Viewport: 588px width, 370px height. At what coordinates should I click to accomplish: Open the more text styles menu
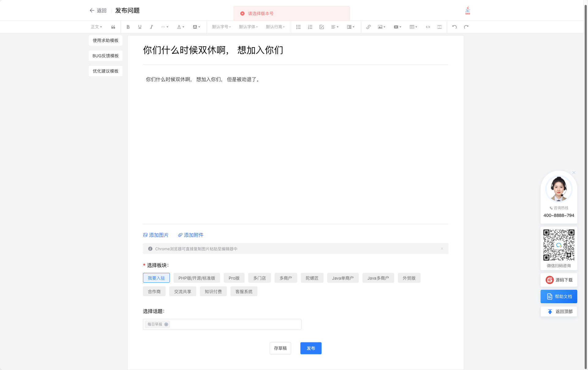click(165, 27)
